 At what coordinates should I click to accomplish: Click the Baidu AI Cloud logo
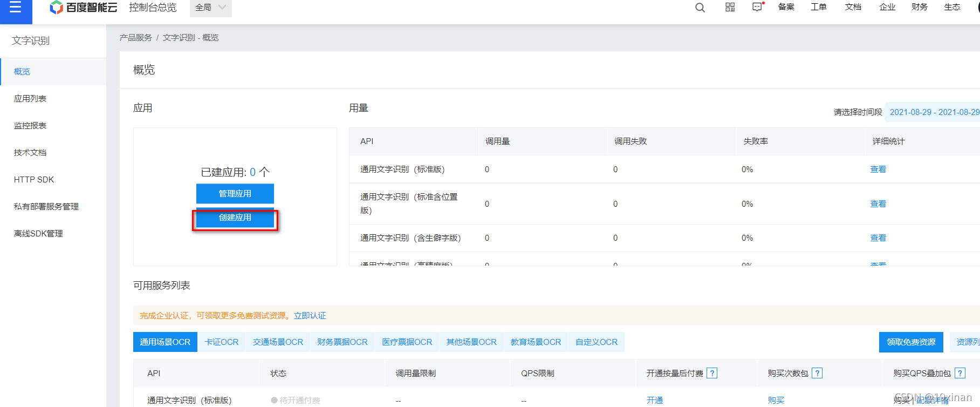pos(83,8)
